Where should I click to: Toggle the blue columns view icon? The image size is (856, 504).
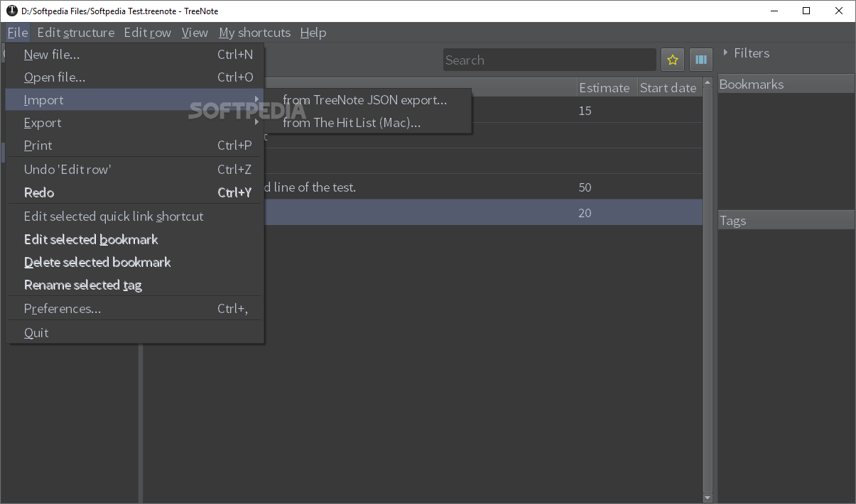pyautogui.click(x=701, y=60)
